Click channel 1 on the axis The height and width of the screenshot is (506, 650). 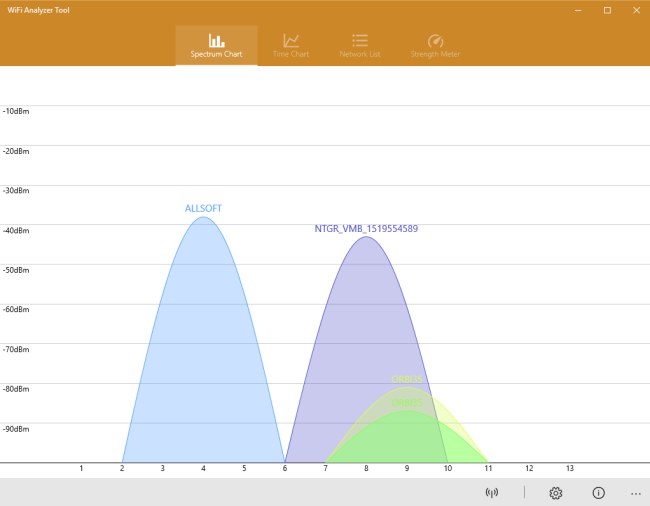pyautogui.click(x=81, y=468)
